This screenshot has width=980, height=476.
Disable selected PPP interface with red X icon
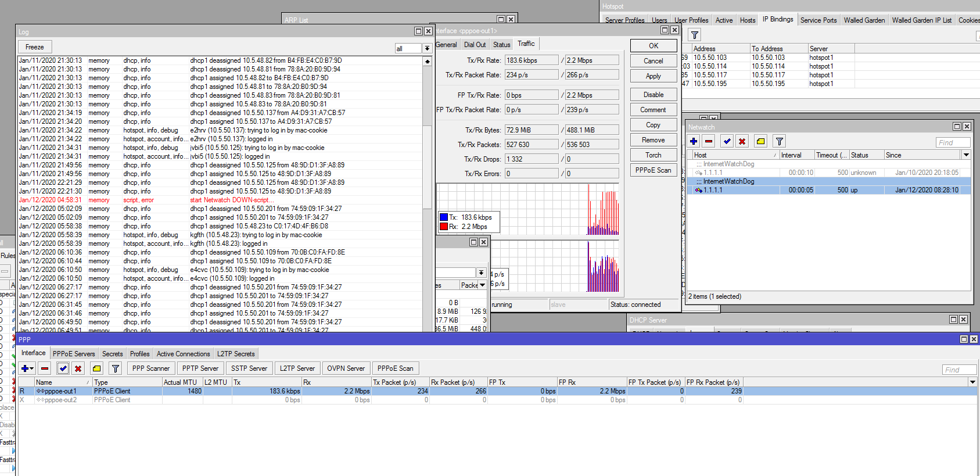(x=78, y=368)
